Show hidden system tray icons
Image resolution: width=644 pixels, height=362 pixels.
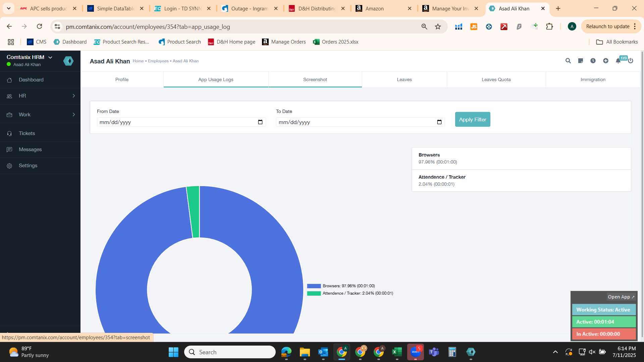555,352
